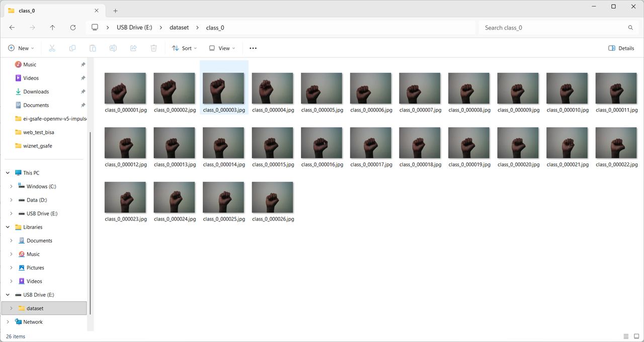The height and width of the screenshot is (342, 644).
Task: Select thumbnail class_0_000003.jpg
Action: pyautogui.click(x=223, y=89)
